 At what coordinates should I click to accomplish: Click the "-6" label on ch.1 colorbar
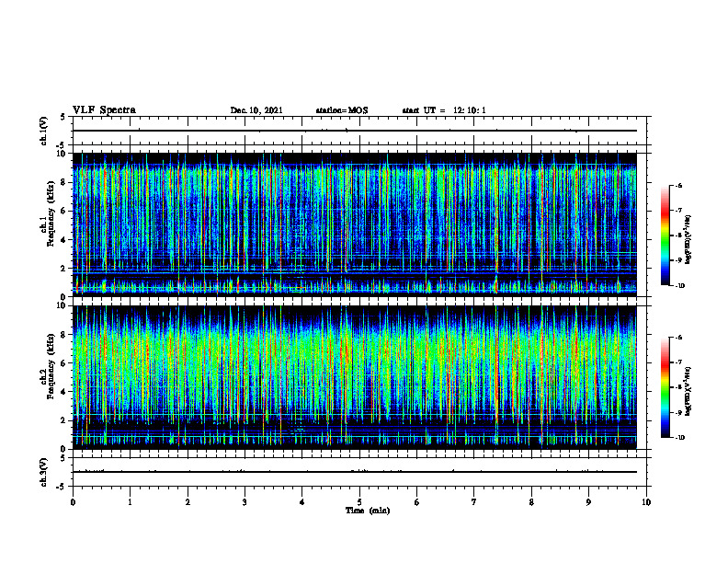[677, 185]
